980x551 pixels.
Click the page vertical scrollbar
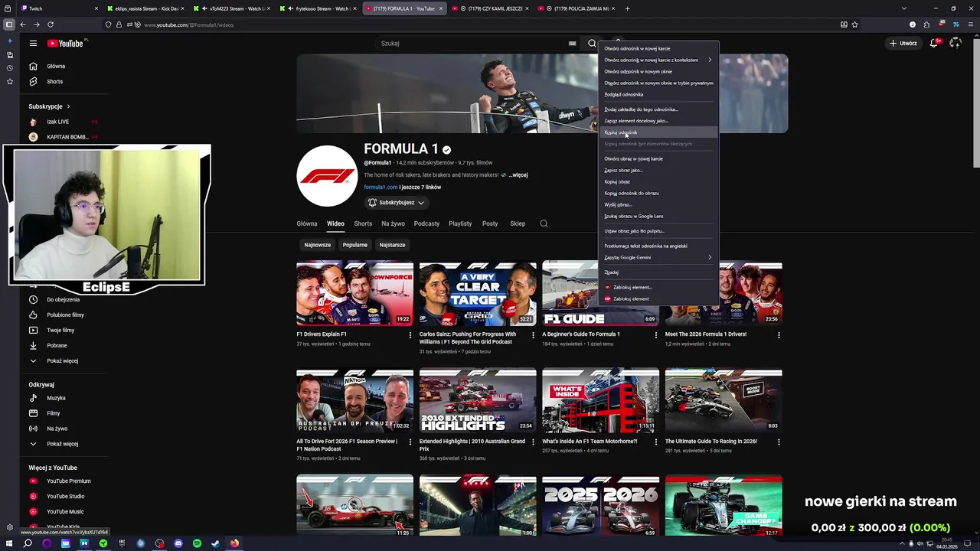coord(975,103)
